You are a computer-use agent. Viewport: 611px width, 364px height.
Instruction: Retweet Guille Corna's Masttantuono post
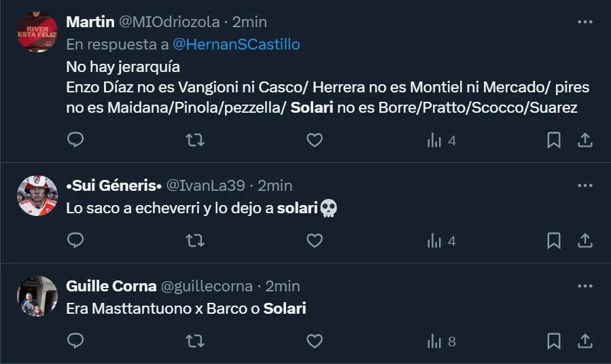[195, 341]
